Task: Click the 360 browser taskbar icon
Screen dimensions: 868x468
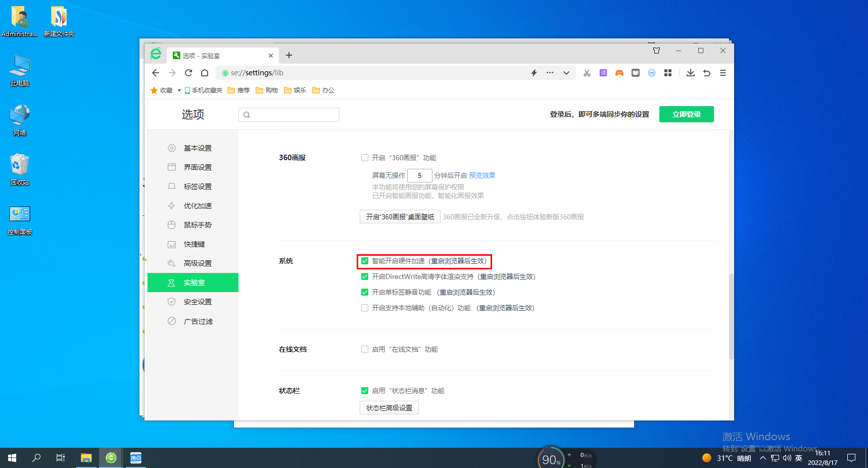Action: [x=111, y=458]
